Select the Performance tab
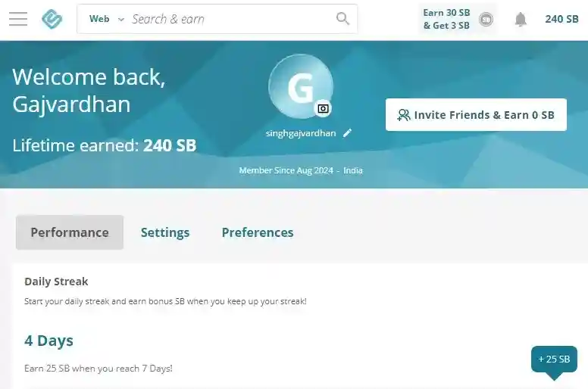This screenshot has height=389, width=588. click(70, 232)
